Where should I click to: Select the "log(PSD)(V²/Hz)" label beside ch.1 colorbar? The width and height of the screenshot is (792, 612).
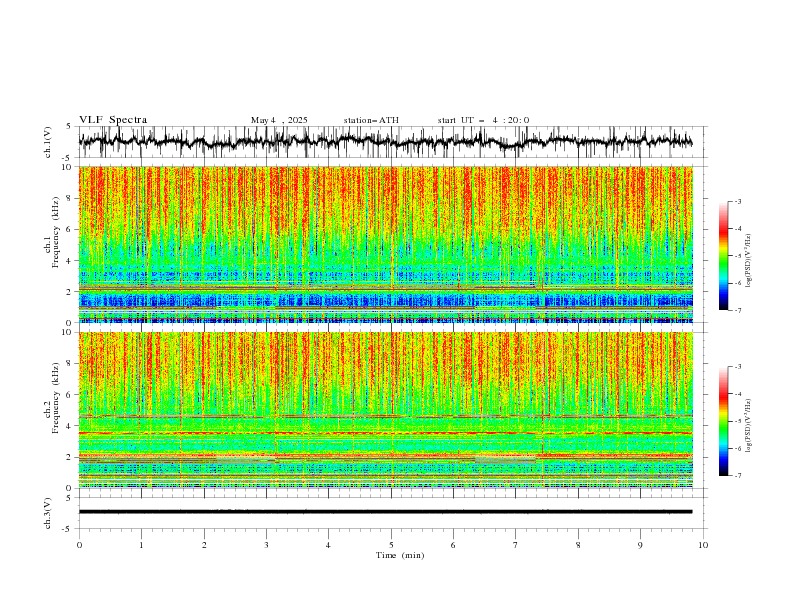[x=748, y=261]
